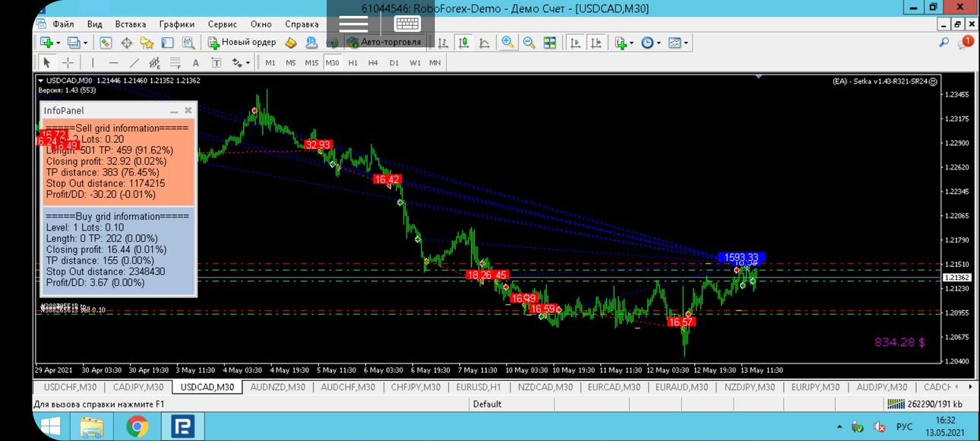The height and width of the screenshot is (441, 980).
Task: Open Chrome from the taskbar
Action: tap(138, 427)
